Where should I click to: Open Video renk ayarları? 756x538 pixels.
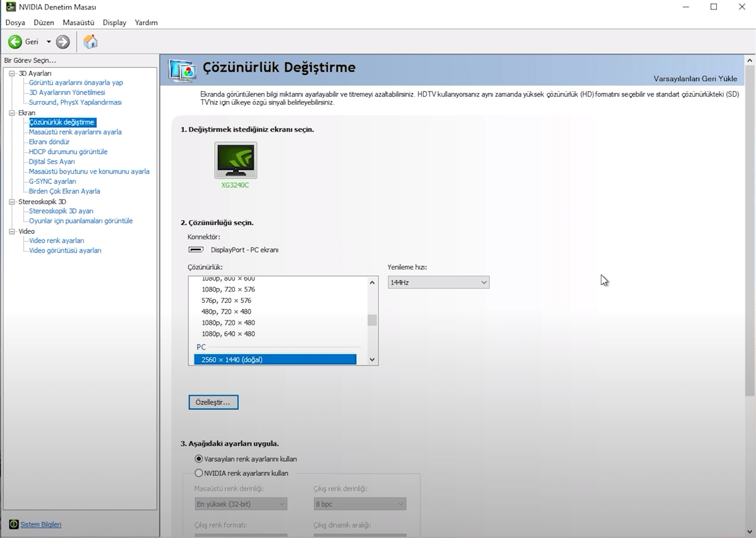(57, 241)
